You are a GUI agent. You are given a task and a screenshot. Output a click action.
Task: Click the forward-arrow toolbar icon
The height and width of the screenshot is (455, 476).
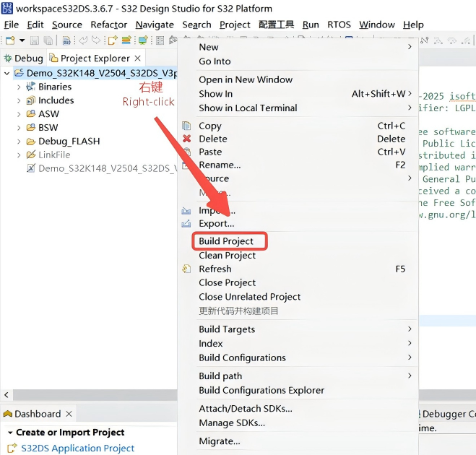[96, 40]
